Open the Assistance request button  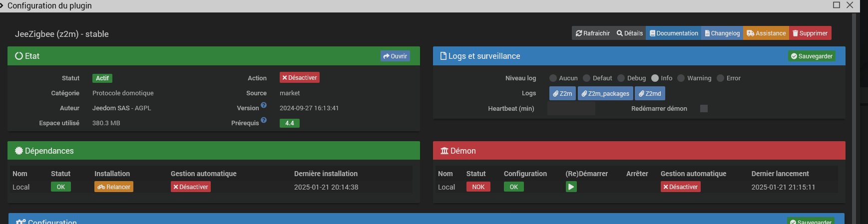[x=766, y=33]
